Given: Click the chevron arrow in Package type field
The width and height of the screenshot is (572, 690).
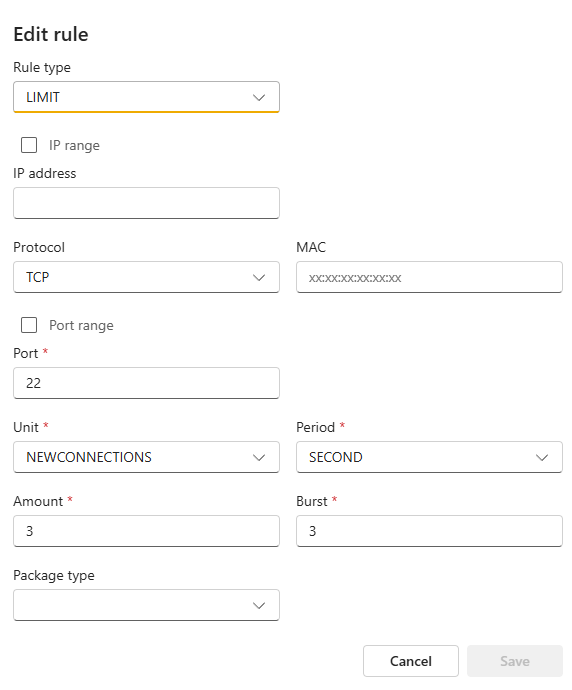Looking at the screenshot, I should [x=259, y=606].
